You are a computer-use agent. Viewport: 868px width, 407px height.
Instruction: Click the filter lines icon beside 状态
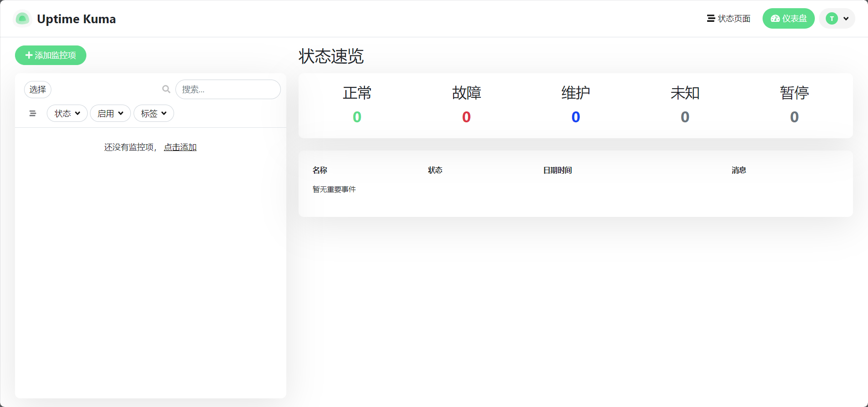tap(33, 114)
